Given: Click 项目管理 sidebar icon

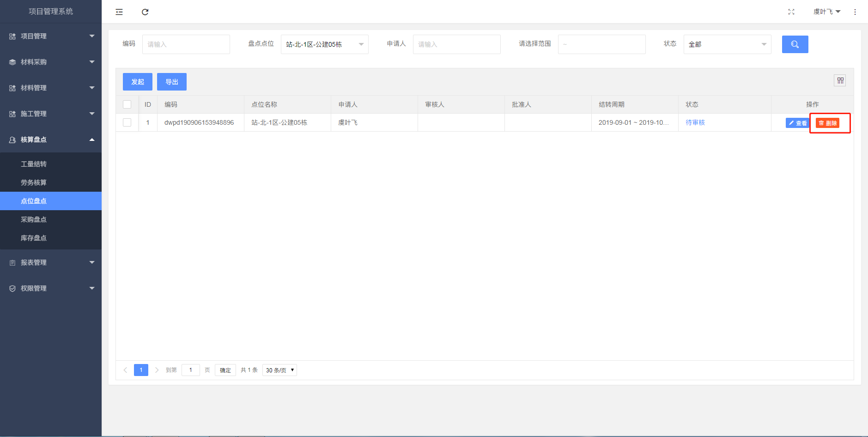Looking at the screenshot, I should pyautogui.click(x=12, y=36).
